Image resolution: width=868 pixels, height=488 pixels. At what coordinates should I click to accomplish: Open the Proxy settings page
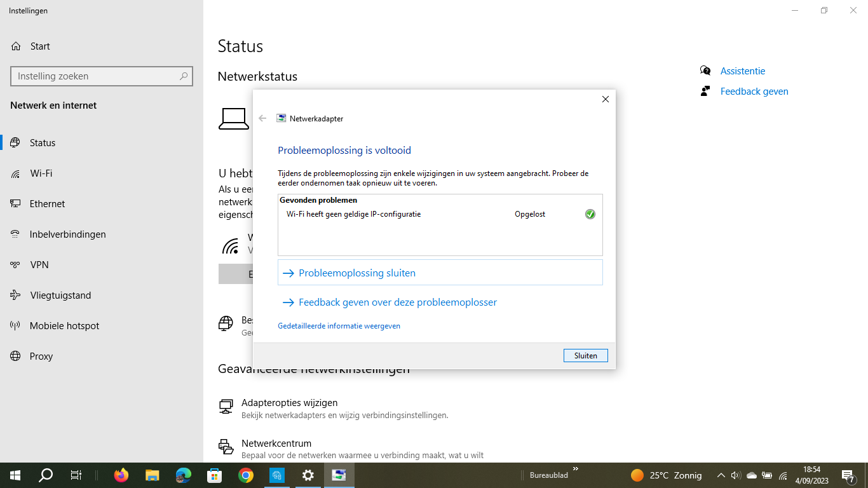pyautogui.click(x=102, y=356)
